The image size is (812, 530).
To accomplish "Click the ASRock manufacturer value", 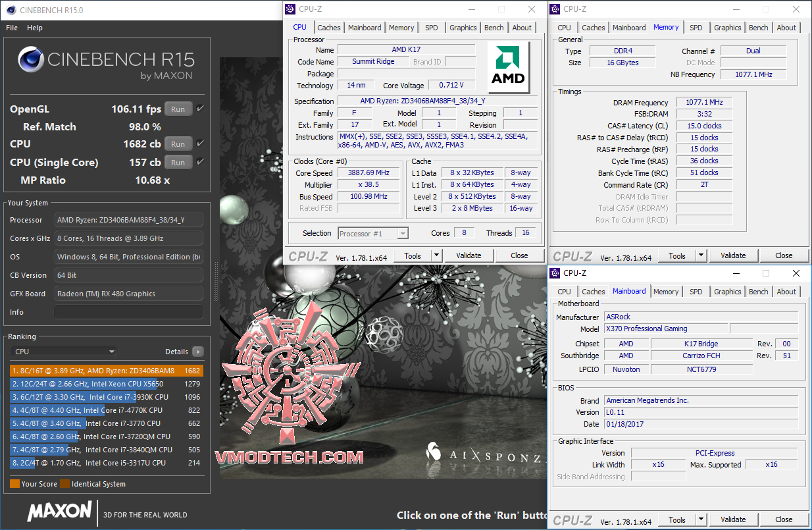I will (701, 317).
